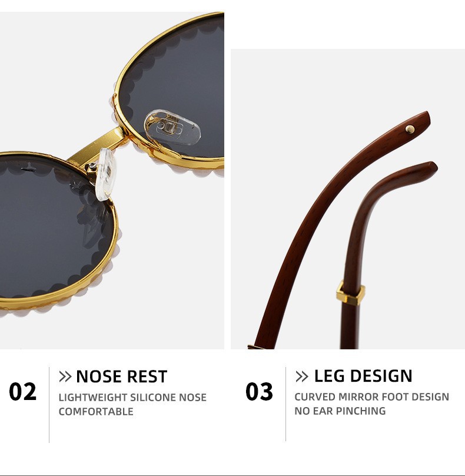Click the NO EAR PINCHING text
Screen dimensions: 465x476
click(340, 411)
